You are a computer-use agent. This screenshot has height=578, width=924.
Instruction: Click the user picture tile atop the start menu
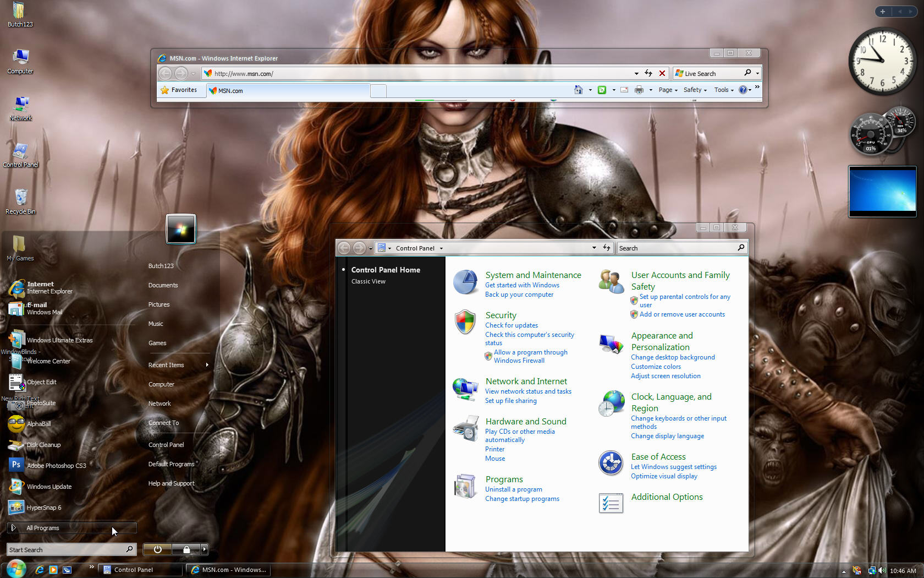coord(181,229)
